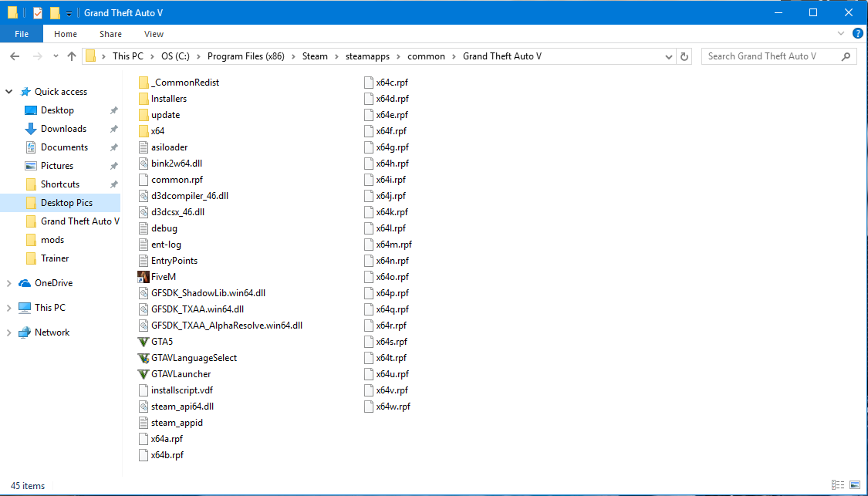Screen dimensions: 868x496
Task: Open Customize Quick Access Toolbar dropdown
Action: click(x=69, y=13)
